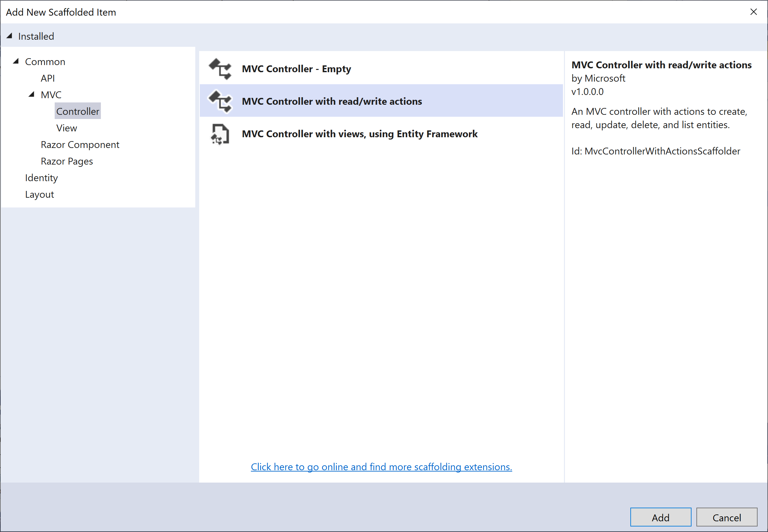Open the online scaffolding extensions link

(381, 467)
